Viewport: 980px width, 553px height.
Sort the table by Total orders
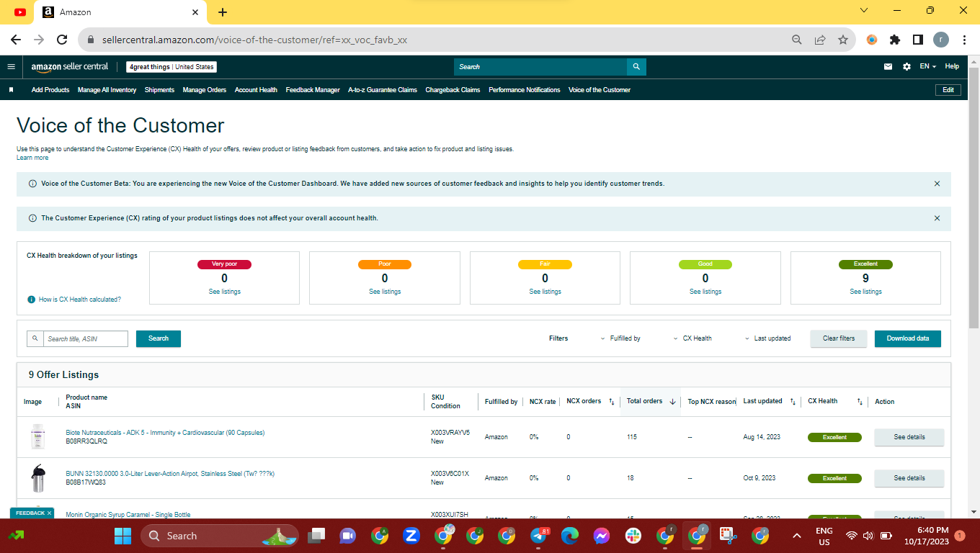click(x=672, y=402)
